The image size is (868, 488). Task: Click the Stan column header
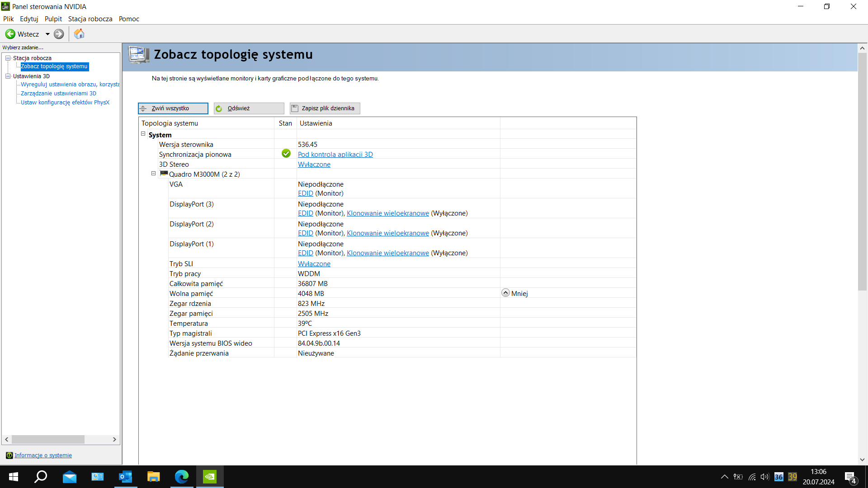point(285,123)
